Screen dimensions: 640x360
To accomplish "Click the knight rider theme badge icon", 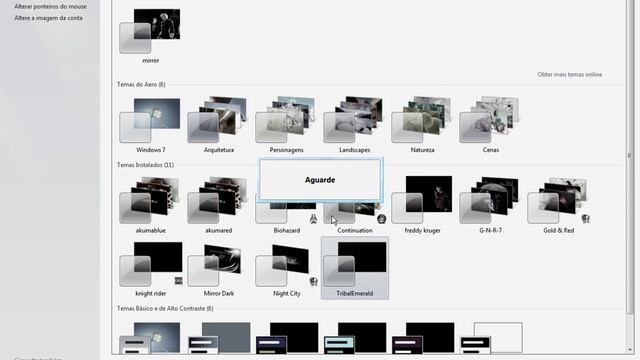I will pos(178,281).
